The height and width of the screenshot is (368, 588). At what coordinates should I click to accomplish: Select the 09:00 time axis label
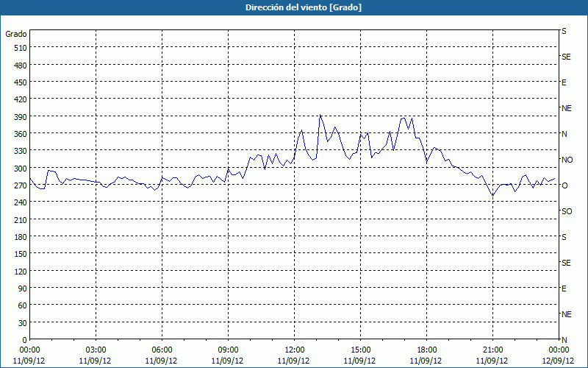(228, 350)
